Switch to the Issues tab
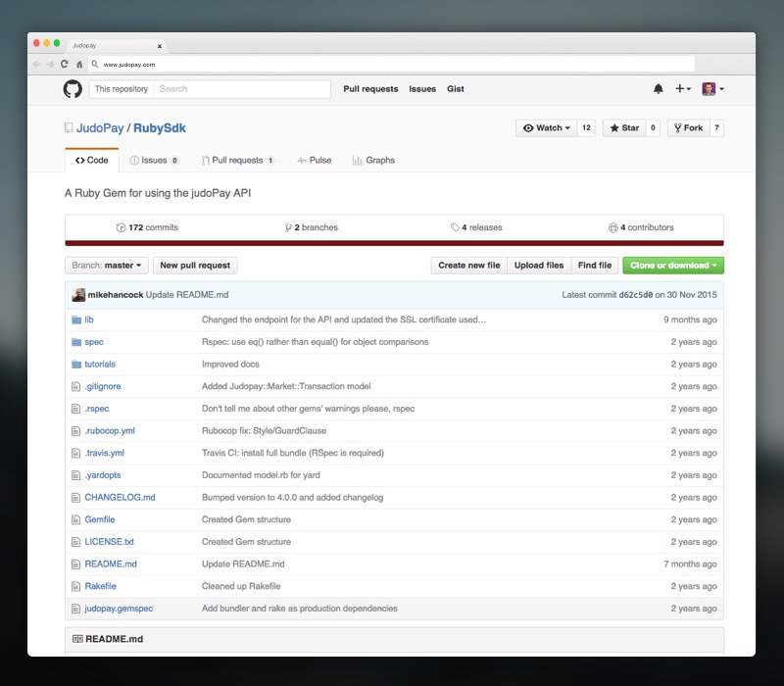Screen dimensions: 784x686 (154, 160)
